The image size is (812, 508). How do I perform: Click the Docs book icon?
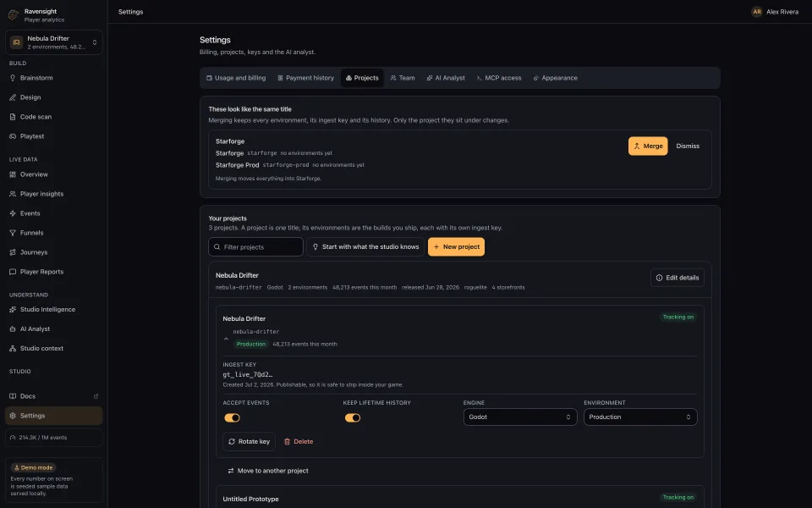[x=13, y=396]
